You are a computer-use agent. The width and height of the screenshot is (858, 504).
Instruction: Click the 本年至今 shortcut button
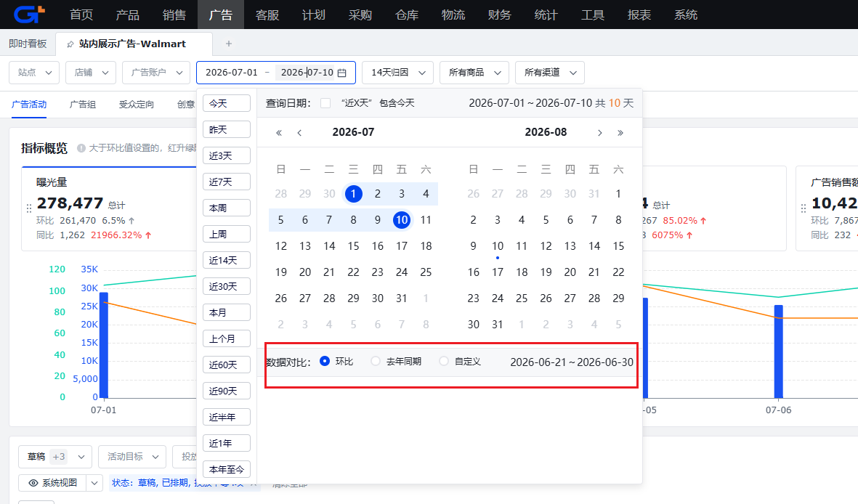tap(227, 470)
